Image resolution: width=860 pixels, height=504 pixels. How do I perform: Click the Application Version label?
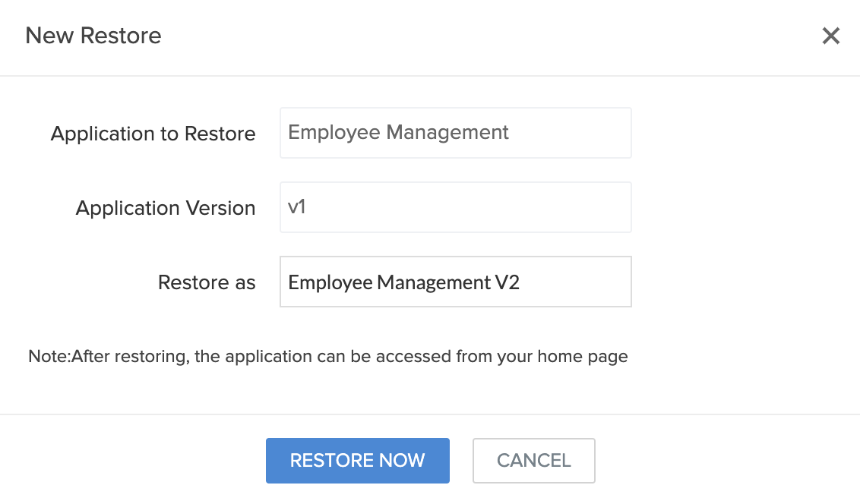click(x=165, y=207)
